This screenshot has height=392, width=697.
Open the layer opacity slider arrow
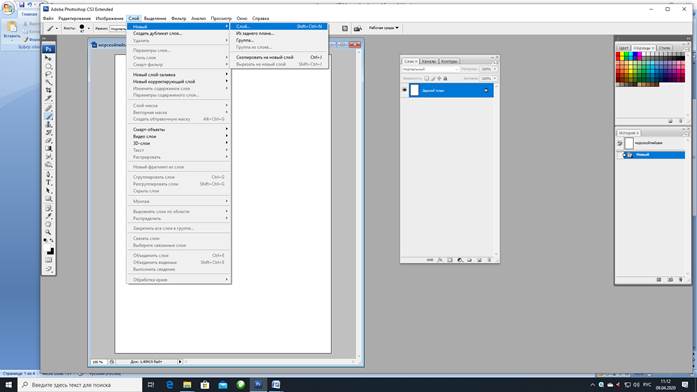pyautogui.click(x=495, y=69)
